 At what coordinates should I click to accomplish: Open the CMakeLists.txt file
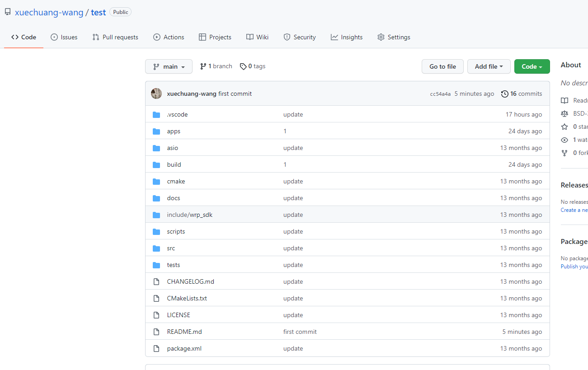tap(187, 299)
